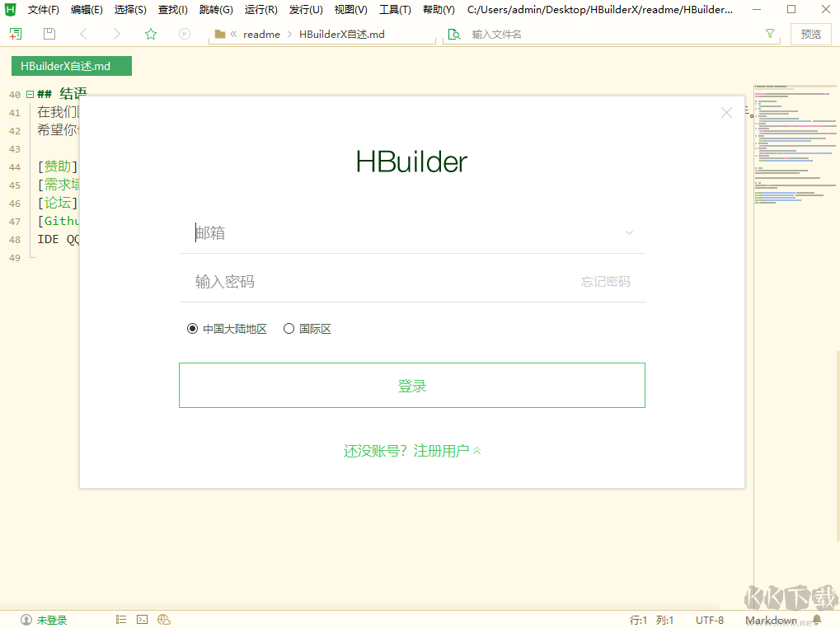Click the HBuilderX logo icon in title bar
Screen dimensions: 840x628
pos(10,10)
